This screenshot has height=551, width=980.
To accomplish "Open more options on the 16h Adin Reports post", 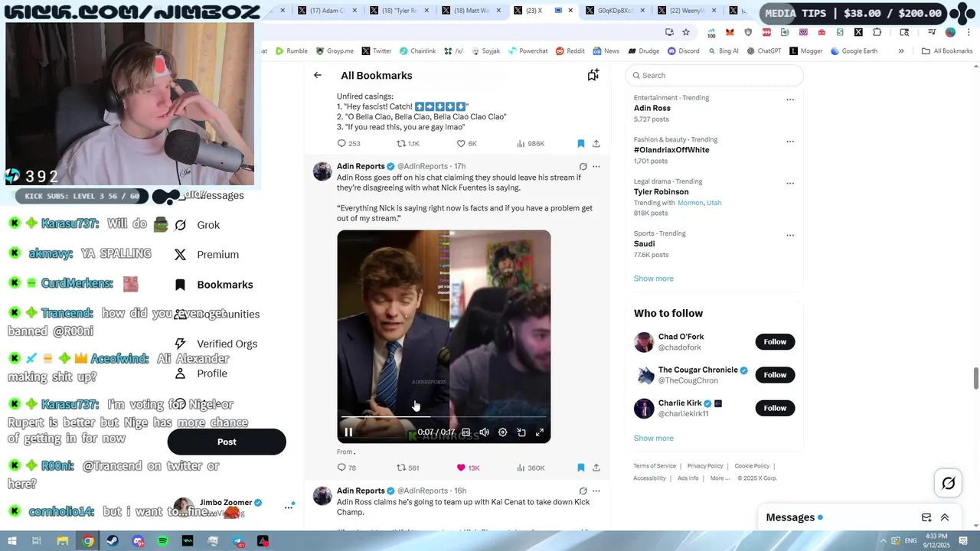I will tap(596, 491).
